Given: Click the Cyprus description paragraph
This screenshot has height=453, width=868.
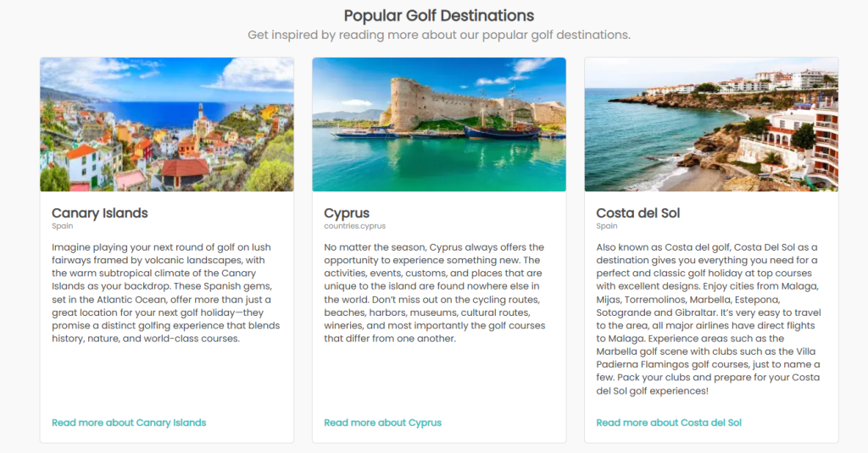Looking at the screenshot, I should pyautogui.click(x=434, y=293).
